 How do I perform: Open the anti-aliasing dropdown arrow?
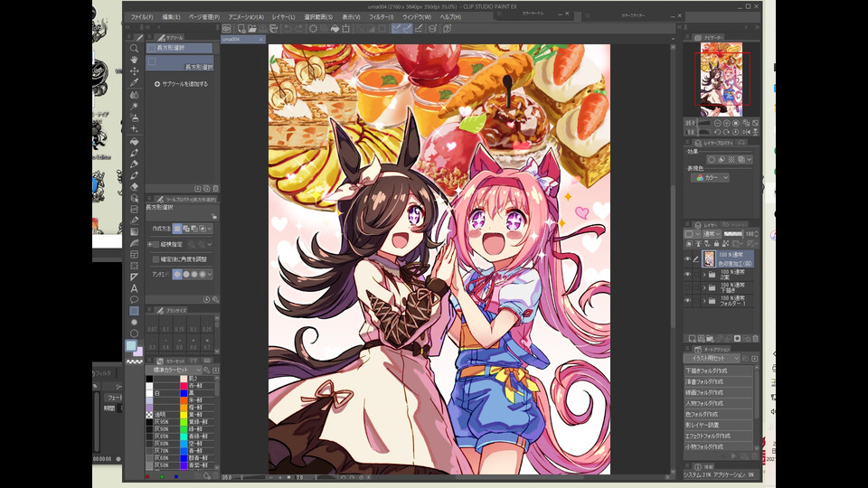(210, 274)
